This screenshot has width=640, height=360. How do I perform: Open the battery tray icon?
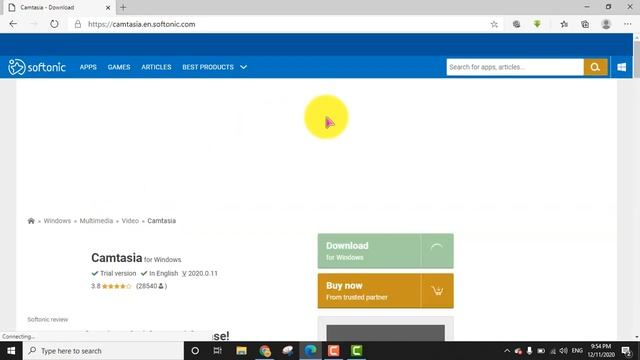pyautogui.click(x=541, y=351)
